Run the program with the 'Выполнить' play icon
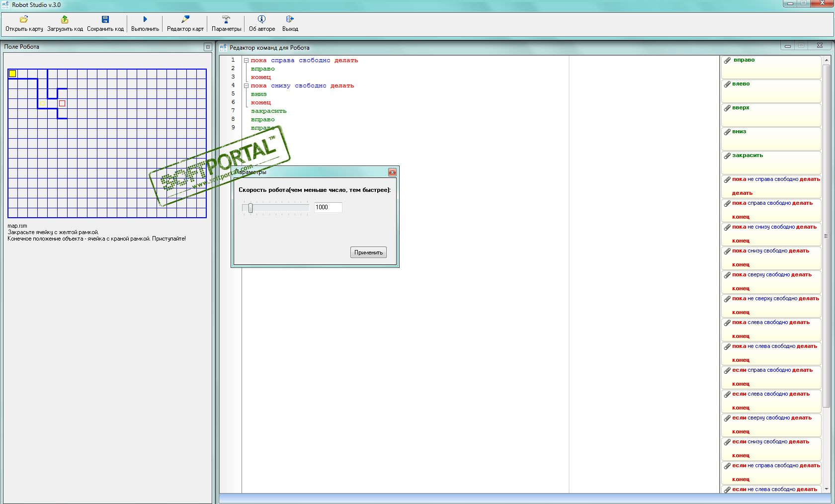 click(x=145, y=19)
